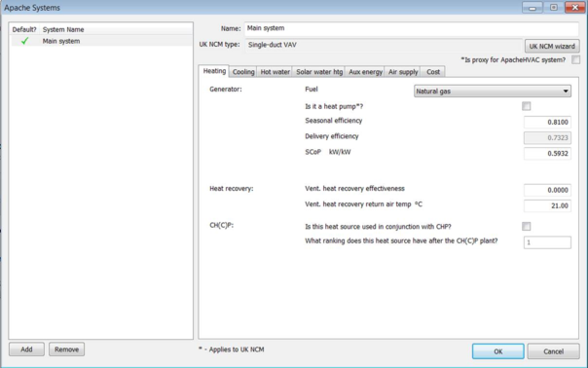This screenshot has width=588, height=368.
Task: Select the Main system row in list
Action: click(x=101, y=41)
